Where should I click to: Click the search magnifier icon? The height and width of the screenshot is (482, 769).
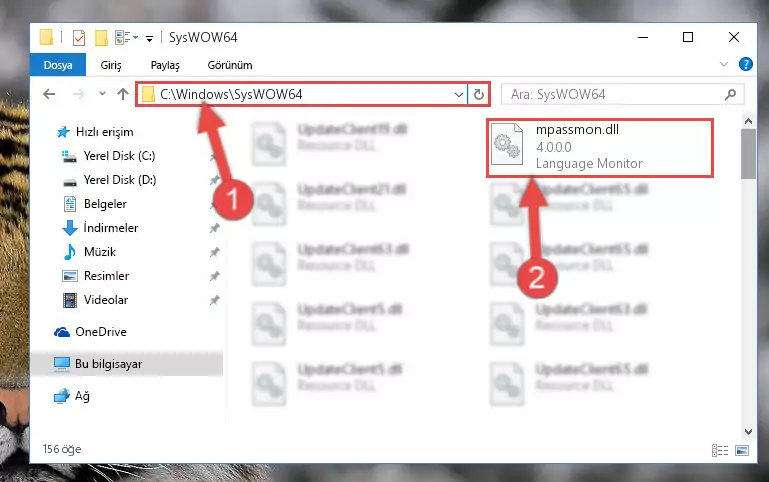click(x=730, y=94)
